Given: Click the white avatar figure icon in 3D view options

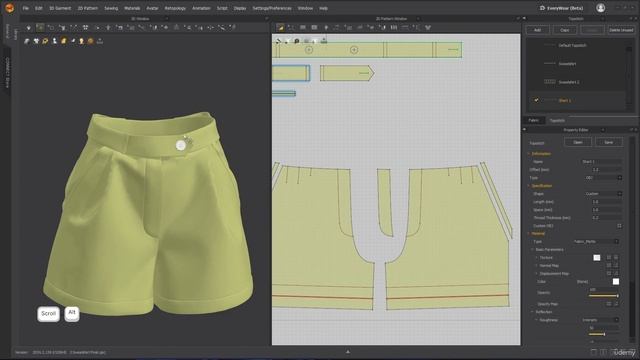Looking at the screenshot, I should tap(54, 41).
